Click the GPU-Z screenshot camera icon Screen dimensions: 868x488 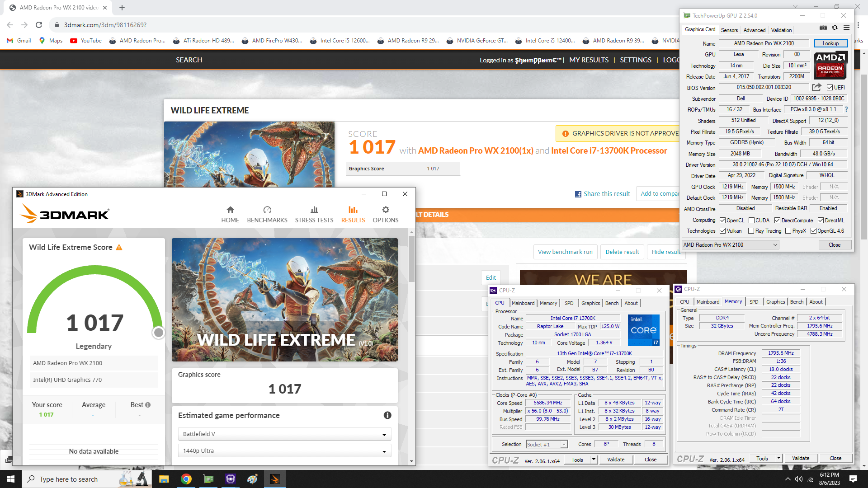coord(823,28)
